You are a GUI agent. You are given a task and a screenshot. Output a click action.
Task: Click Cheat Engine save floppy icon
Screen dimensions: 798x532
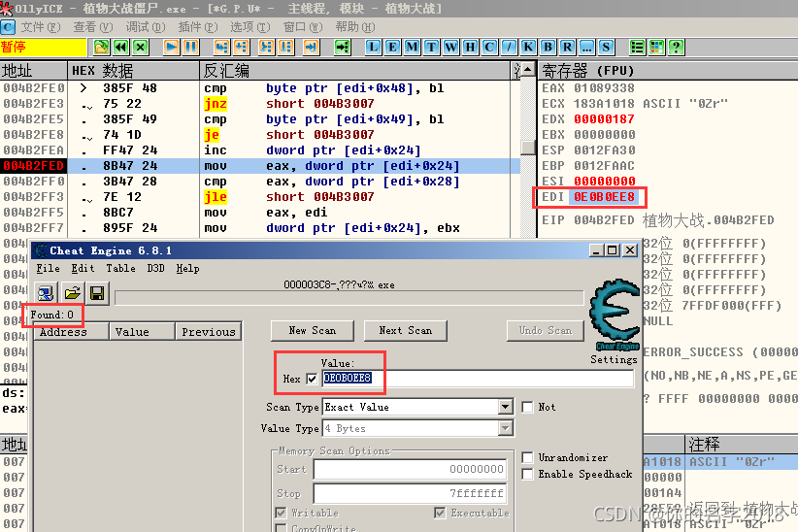pos(97,293)
